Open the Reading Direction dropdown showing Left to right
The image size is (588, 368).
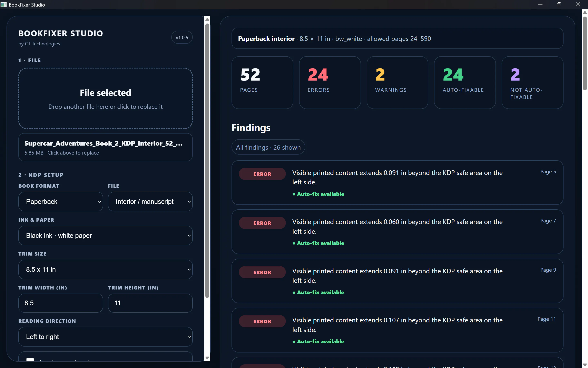point(105,337)
